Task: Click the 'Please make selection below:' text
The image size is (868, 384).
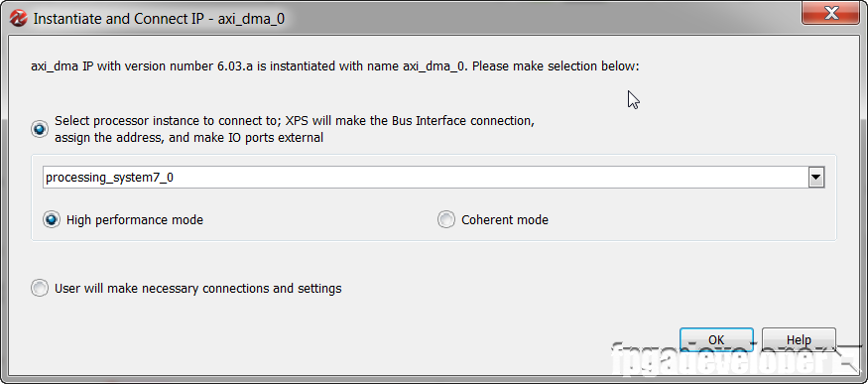Action: (x=556, y=66)
